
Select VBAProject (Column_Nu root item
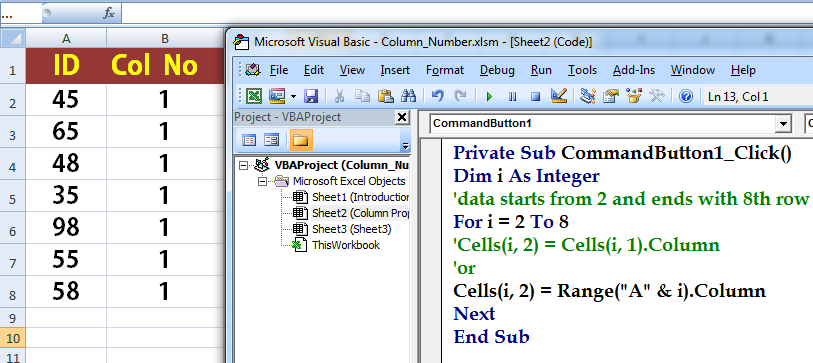(342, 165)
